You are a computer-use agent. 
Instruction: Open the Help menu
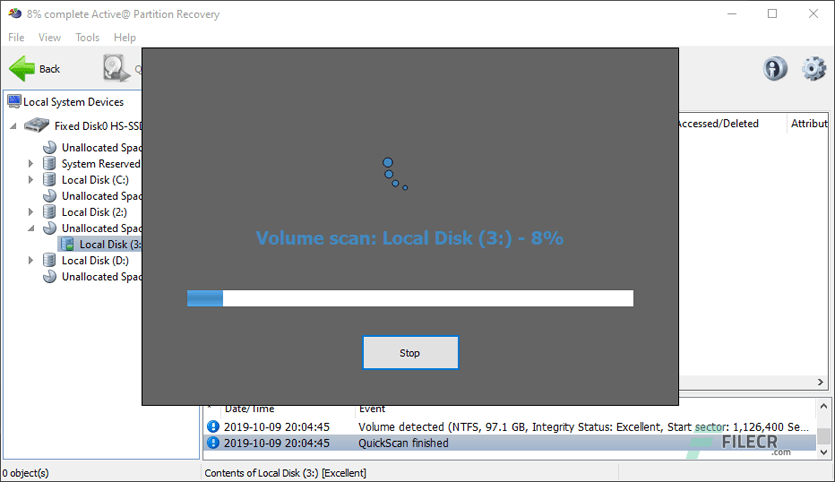point(125,37)
